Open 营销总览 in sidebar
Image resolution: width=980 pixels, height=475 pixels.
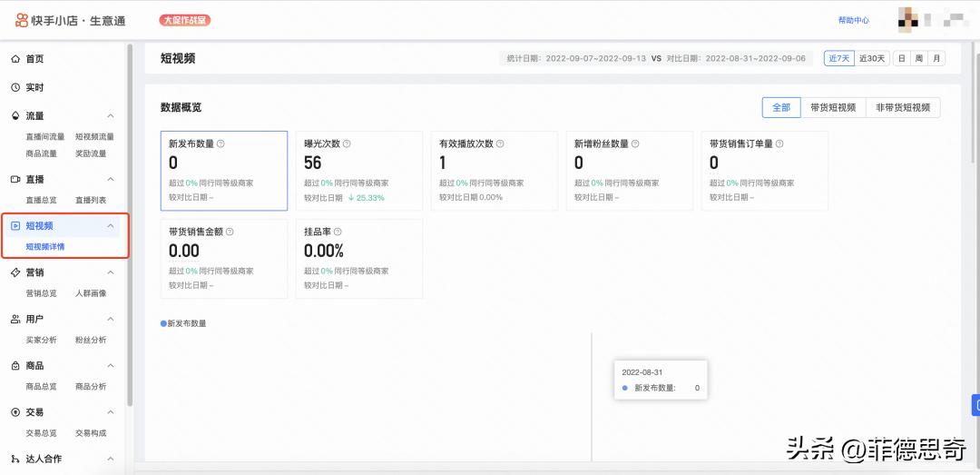tap(41, 293)
